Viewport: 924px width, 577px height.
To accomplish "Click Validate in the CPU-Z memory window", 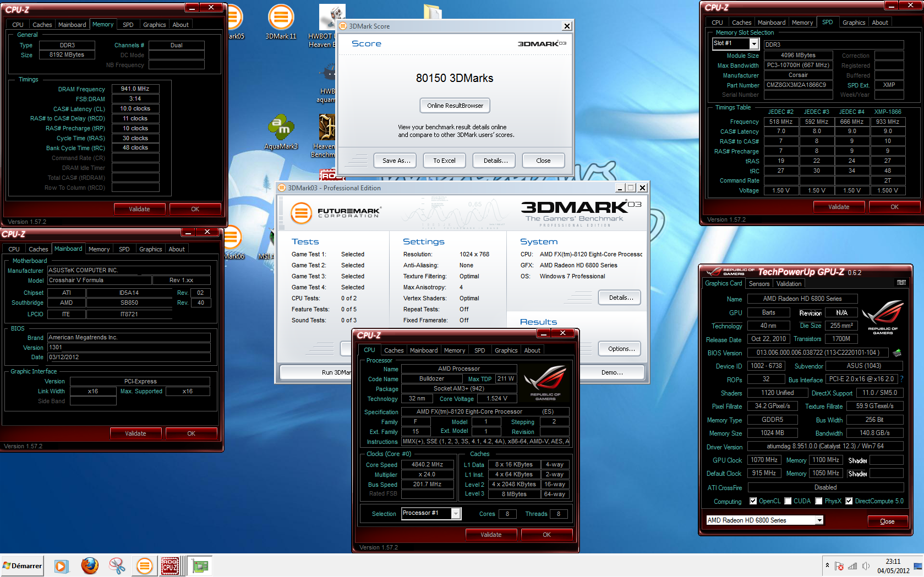I will 139,209.
